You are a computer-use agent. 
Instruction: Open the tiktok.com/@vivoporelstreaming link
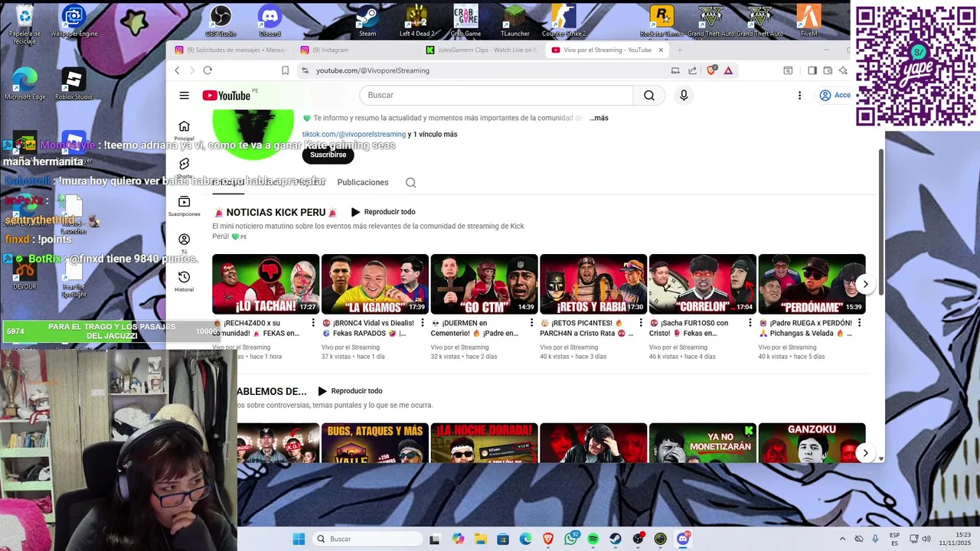pos(354,134)
